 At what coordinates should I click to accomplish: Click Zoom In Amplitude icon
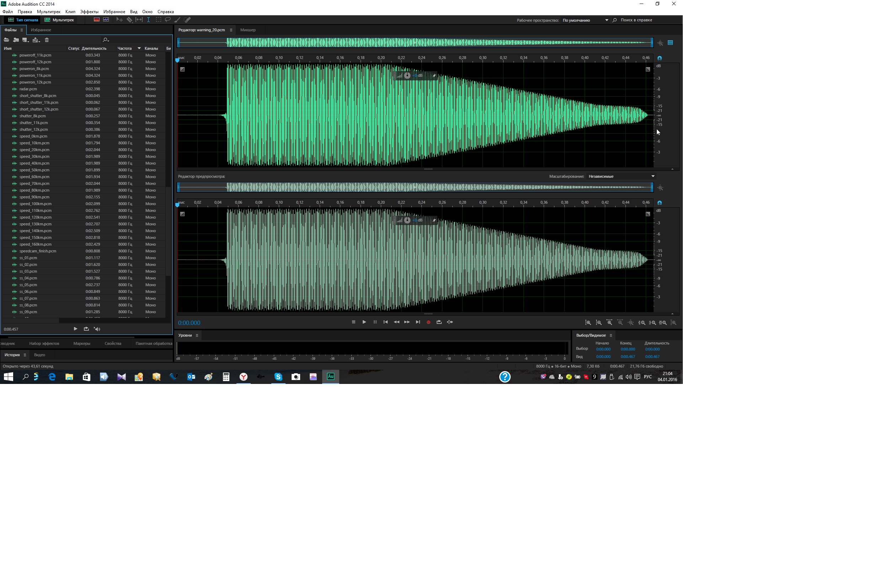click(x=588, y=323)
